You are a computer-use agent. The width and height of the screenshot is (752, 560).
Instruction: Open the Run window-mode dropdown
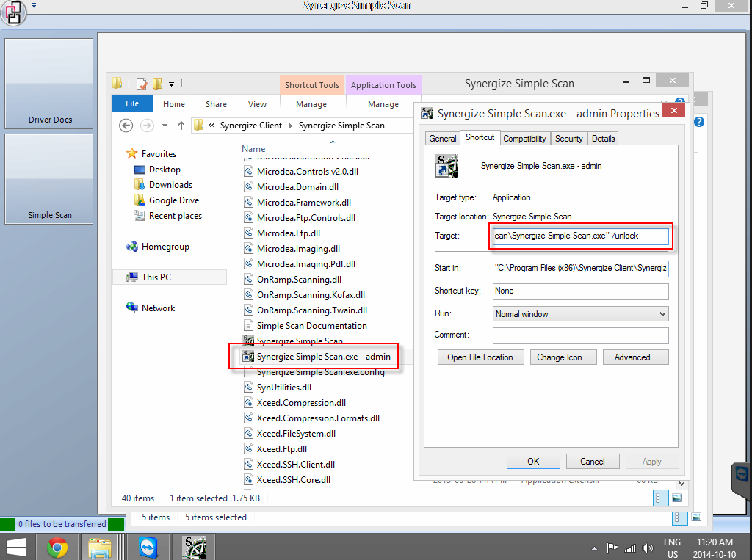pyautogui.click(x=580, y=314)
